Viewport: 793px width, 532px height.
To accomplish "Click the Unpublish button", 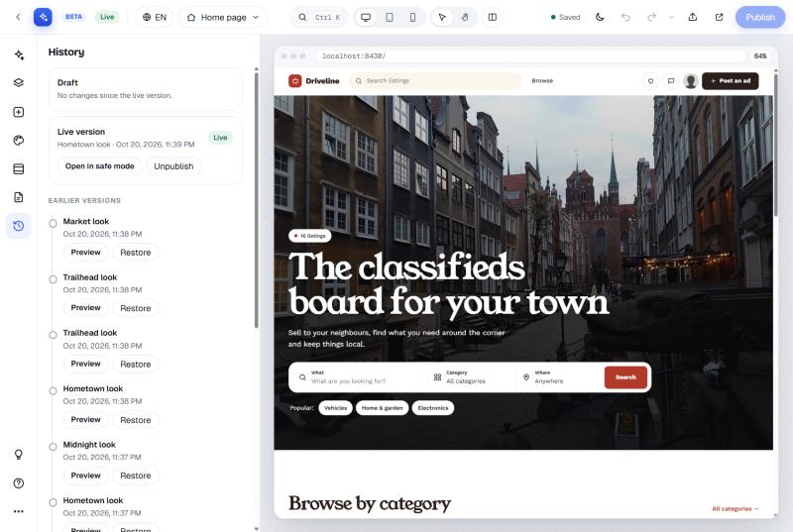I will 173,166.
